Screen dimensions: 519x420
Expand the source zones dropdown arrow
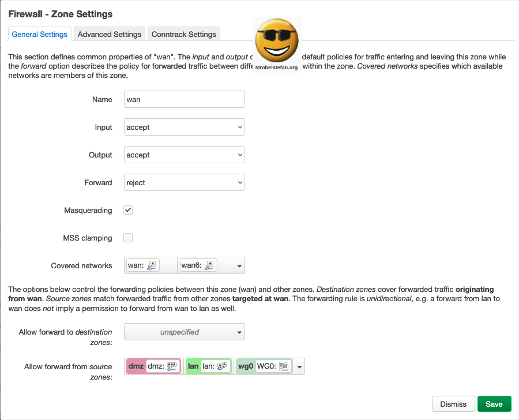point(299,367)
